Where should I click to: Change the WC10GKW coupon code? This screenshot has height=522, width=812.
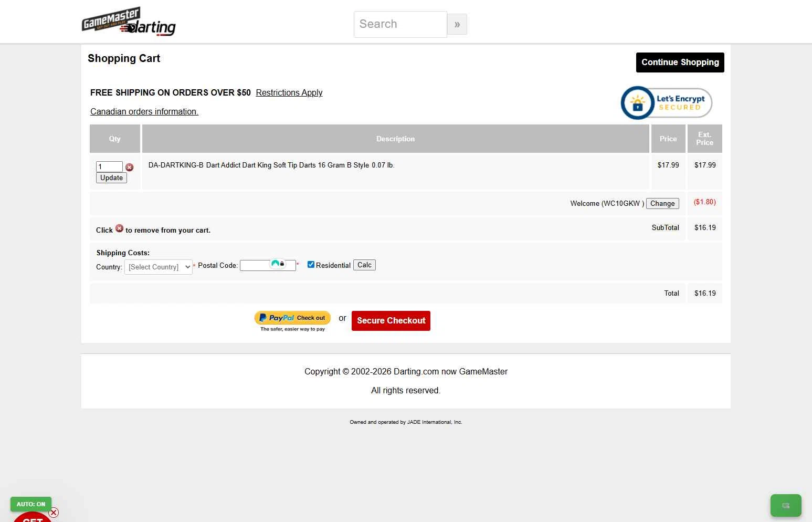(x=662, y=204)
